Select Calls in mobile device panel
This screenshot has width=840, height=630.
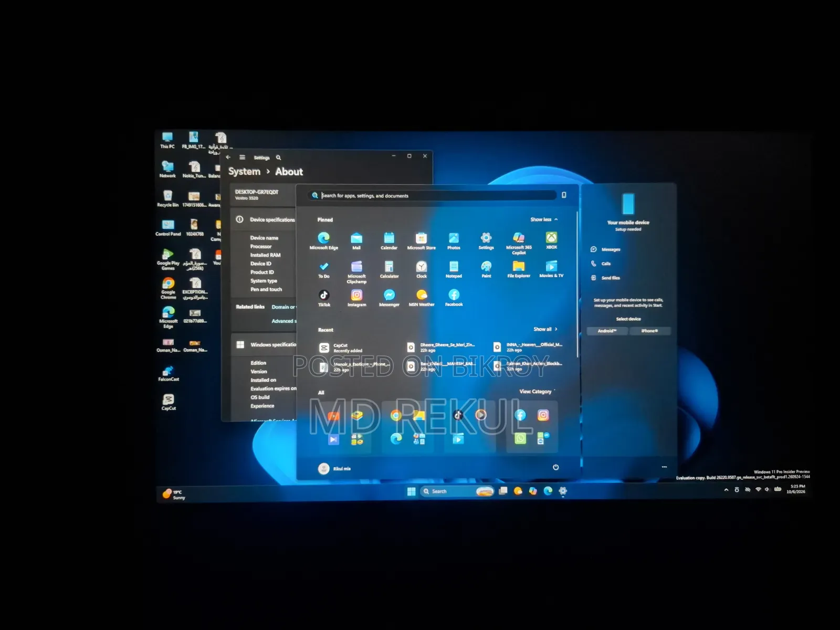point(601,264)
